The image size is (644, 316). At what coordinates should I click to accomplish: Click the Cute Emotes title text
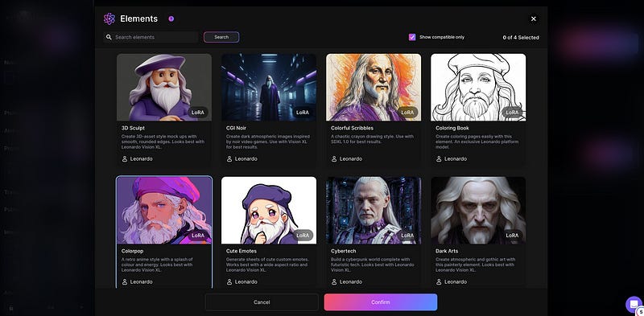coord(242,251)
